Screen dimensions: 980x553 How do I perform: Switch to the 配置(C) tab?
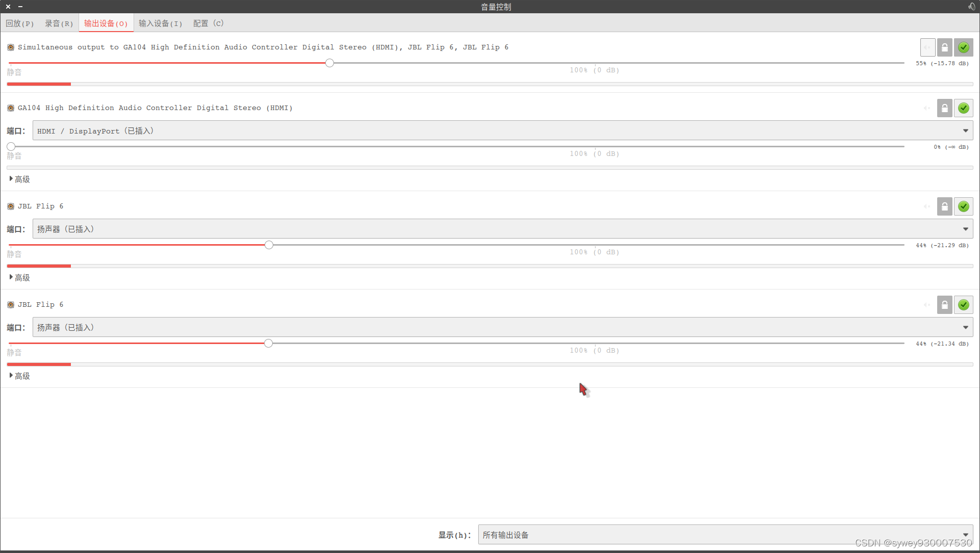(208, 23)
